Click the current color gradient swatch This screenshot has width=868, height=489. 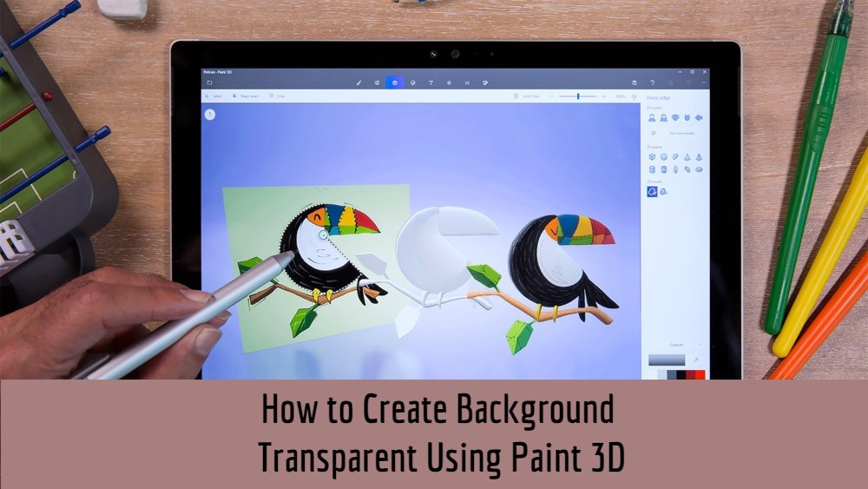tap(667, 360)
